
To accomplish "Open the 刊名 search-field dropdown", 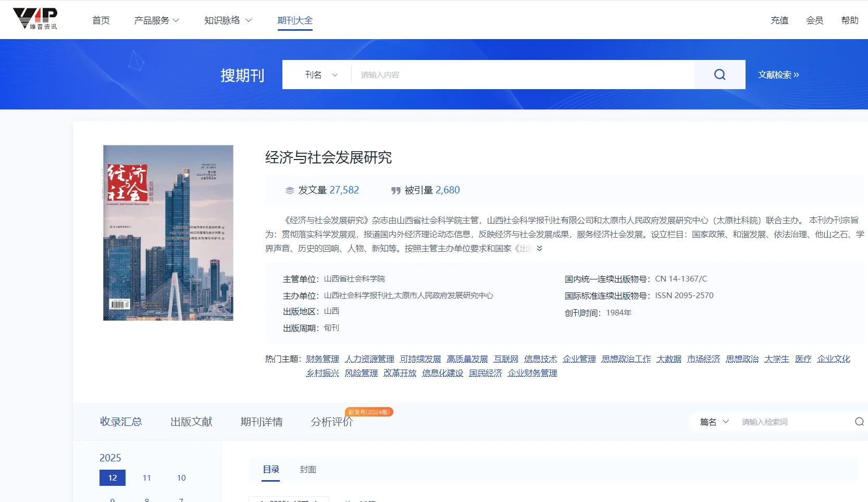I will pos(320,75).
